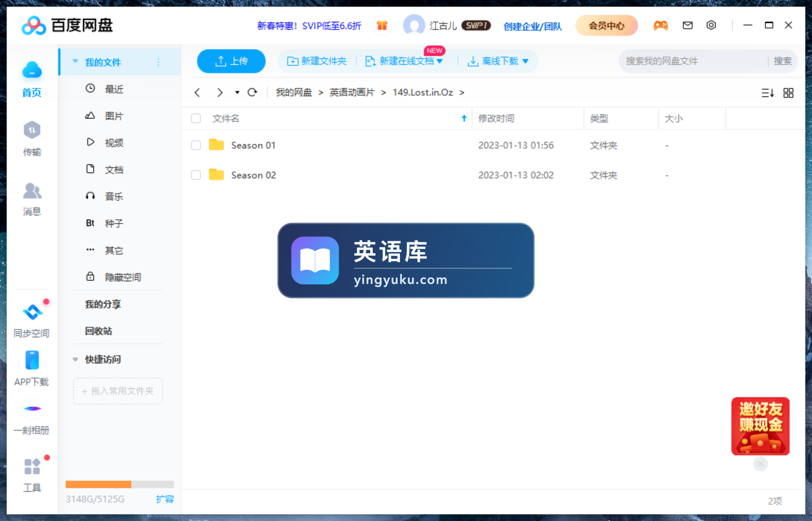Click the SVIP1 badge
This screenshot has width=812, height=521.
(476, 25)
